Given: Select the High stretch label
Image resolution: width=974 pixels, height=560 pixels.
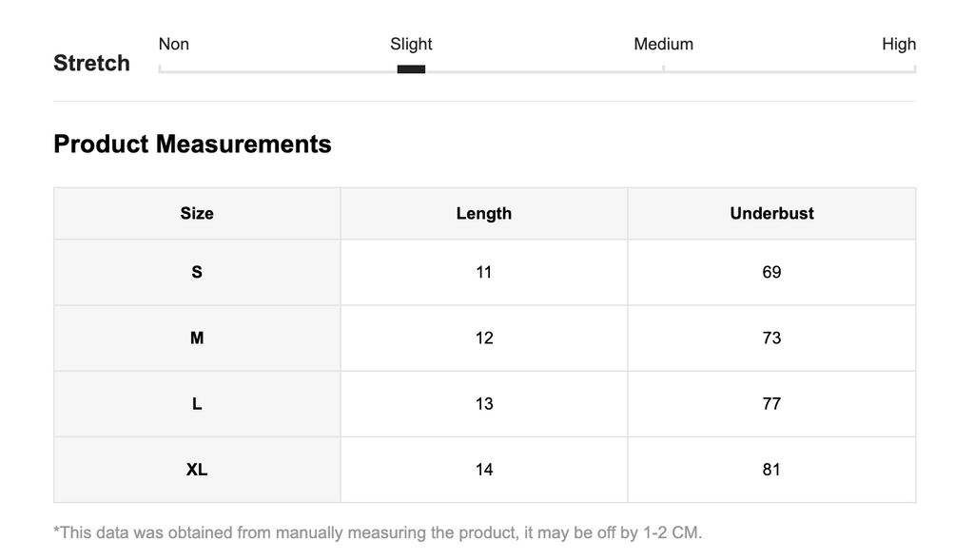Looking at the screenshot, I should [899, 44].
